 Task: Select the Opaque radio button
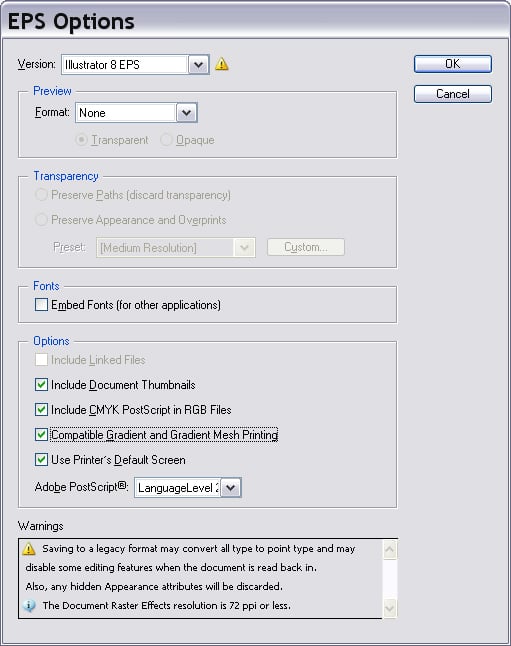click(166, 140)
